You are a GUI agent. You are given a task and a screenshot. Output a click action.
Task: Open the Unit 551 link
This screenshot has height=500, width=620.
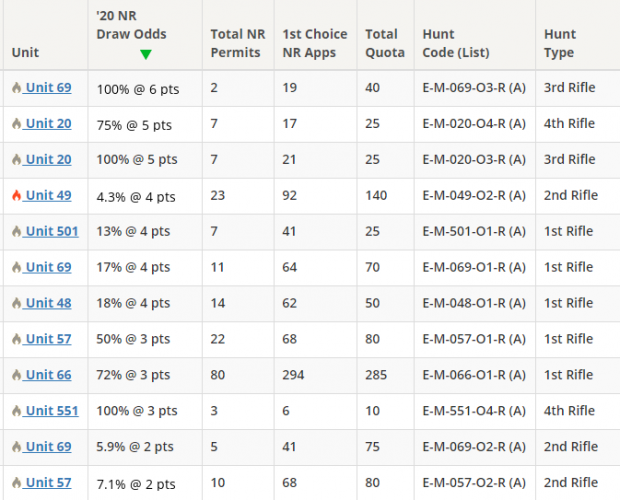(x=52, y=410)
